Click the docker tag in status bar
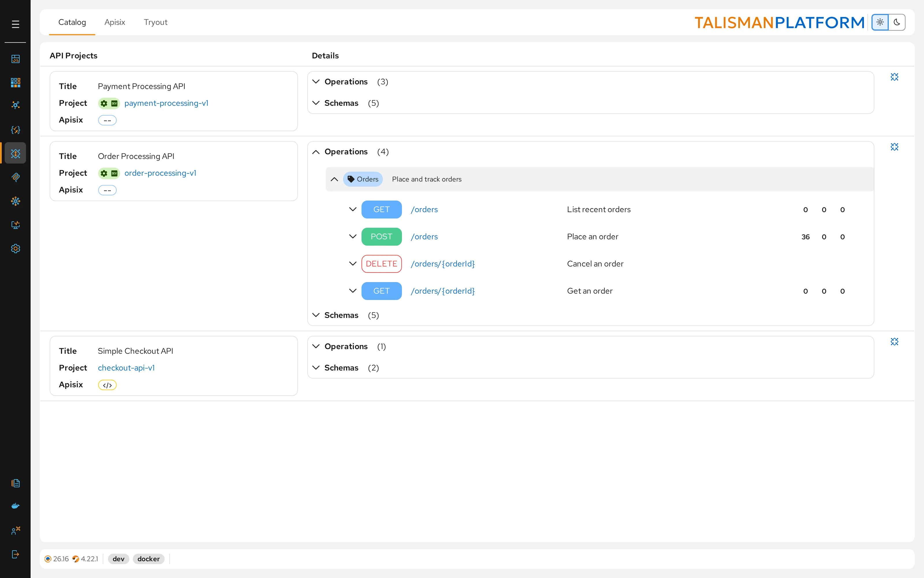The height and width of the screenshot is (578, 924). (x=148, y=559)
